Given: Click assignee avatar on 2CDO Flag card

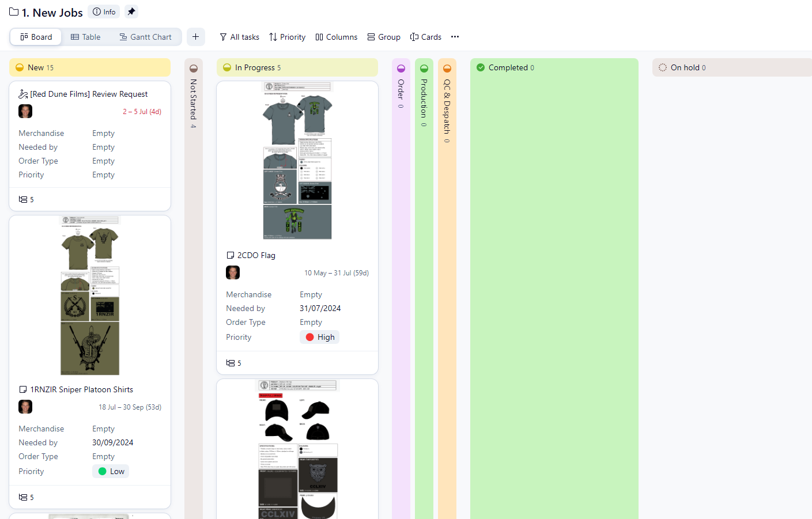Looking at the screenshot, I should [233, 272].
